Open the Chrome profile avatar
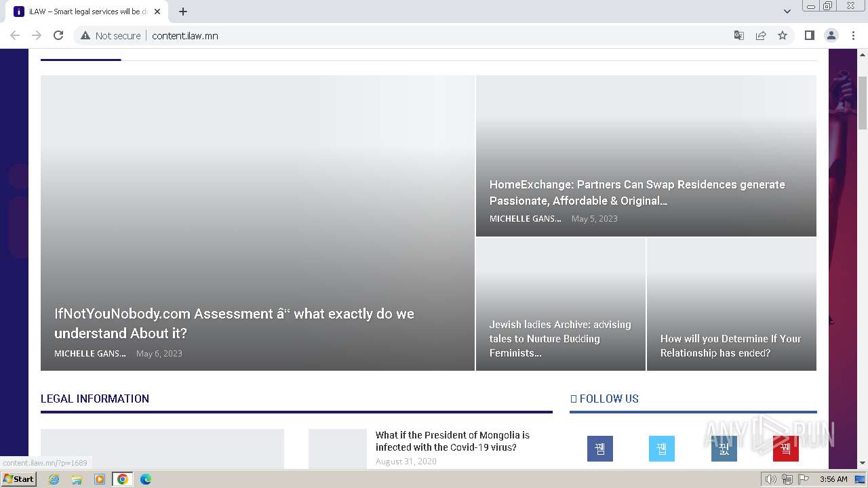The height and width of the screenshot is (488, 868). point(831,35)
